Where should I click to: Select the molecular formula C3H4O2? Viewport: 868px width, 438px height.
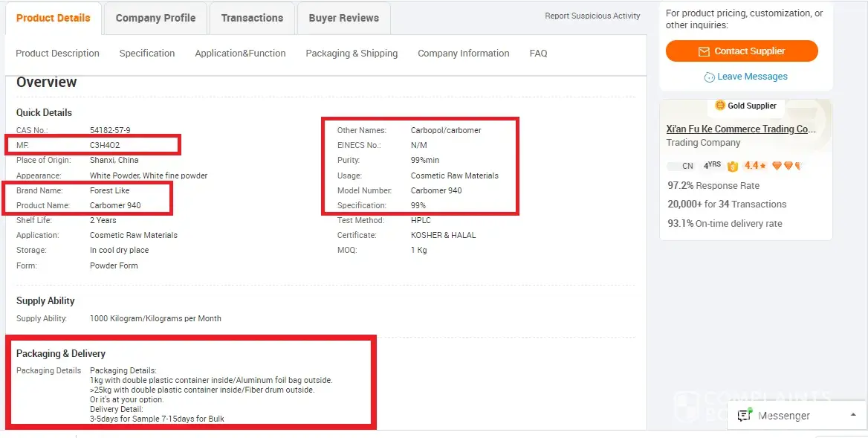(105, 145)
